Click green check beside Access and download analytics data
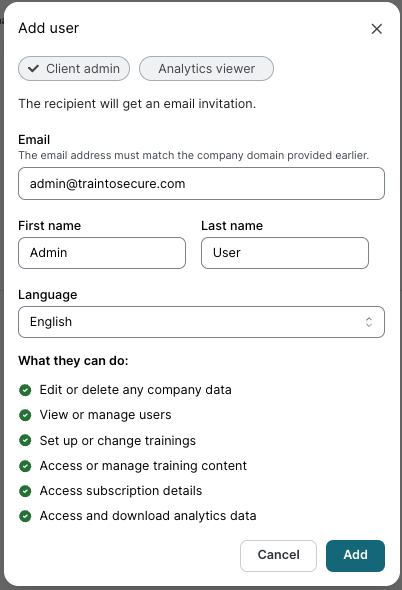Viewport: 402px width, 590px height. (x=25, y=516)
